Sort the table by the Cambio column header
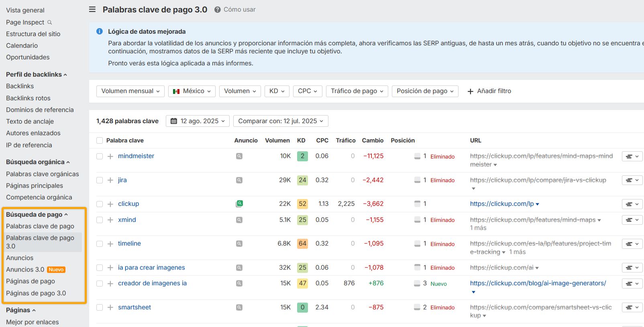The image size is (644, 327). (373, 140)
